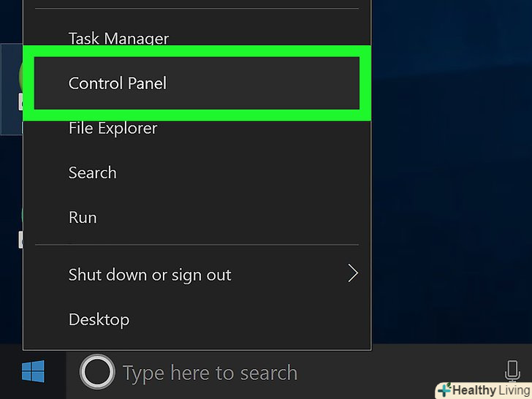Select Shut down or sign out
The image size is (532, 399).
coord(150,275)
